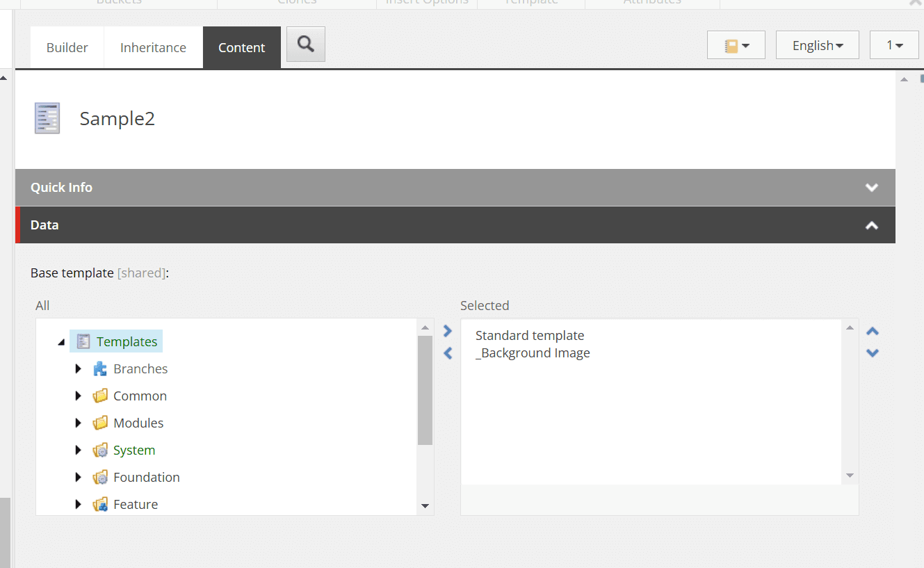The image size is (924, 568).
Task: Select Standard template in Selected list
Action: pos(530,335)
